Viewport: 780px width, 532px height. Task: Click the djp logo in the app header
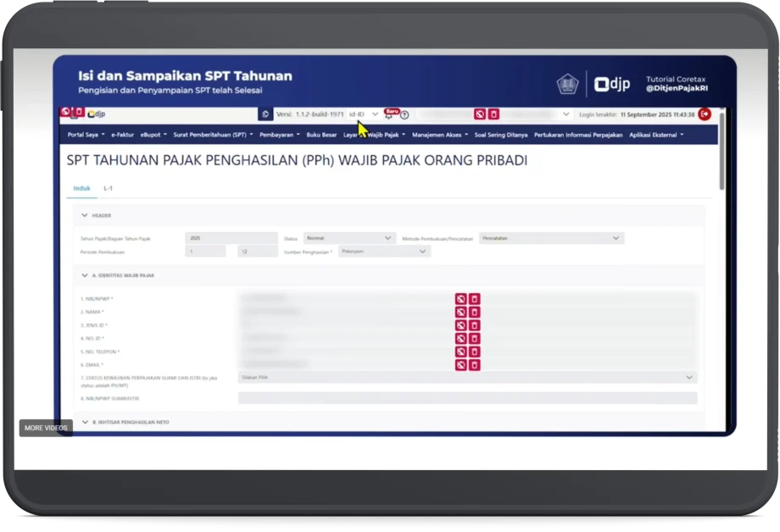coord(96,114)
